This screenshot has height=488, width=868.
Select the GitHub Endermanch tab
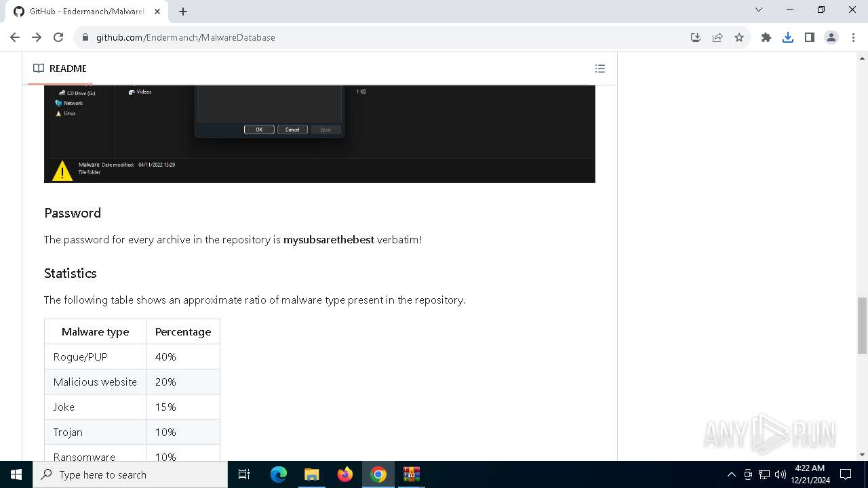click(85, 12)
